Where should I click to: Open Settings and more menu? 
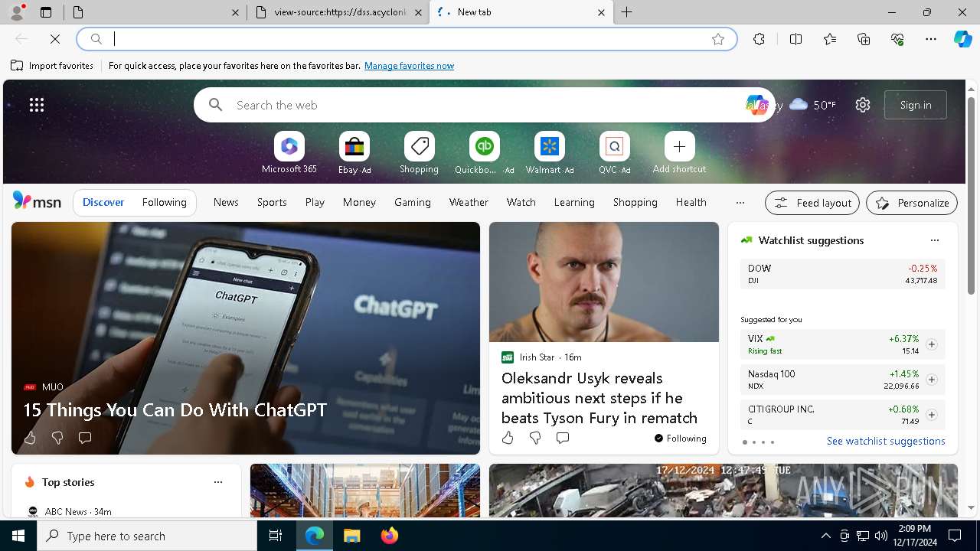pos(931,39)
